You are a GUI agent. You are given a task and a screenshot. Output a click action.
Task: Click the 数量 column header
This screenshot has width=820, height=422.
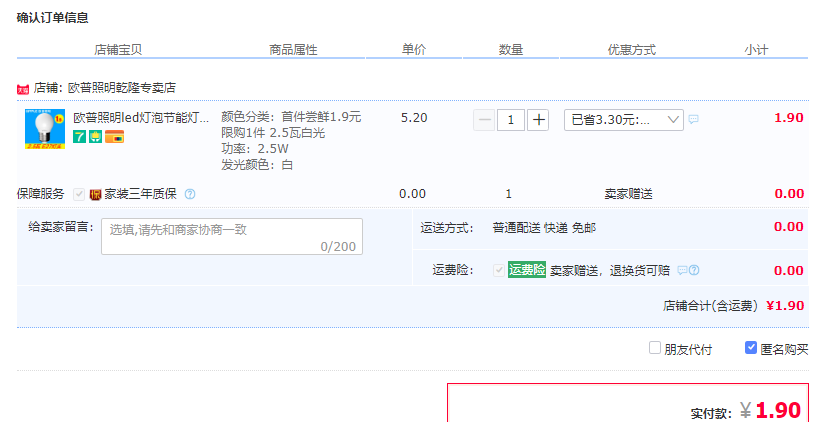[x=511, y=50]
